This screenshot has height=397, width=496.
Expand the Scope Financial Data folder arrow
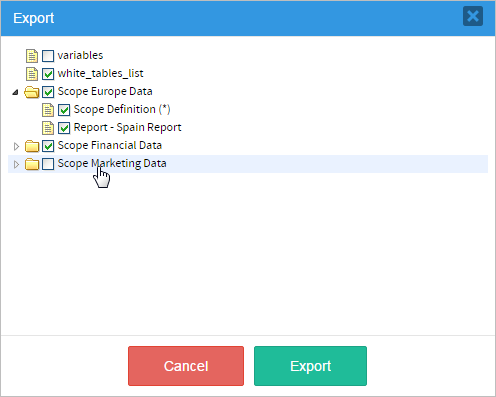(x=16, y=146)
